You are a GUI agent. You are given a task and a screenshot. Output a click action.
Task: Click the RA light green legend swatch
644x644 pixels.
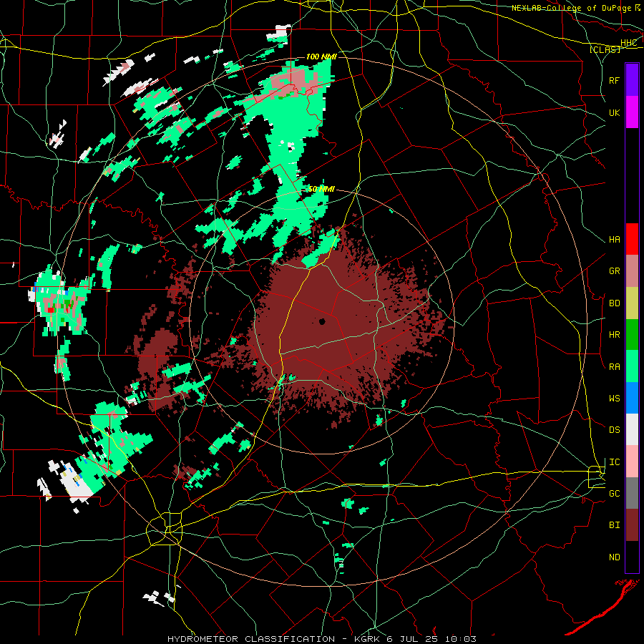point(632,366)
